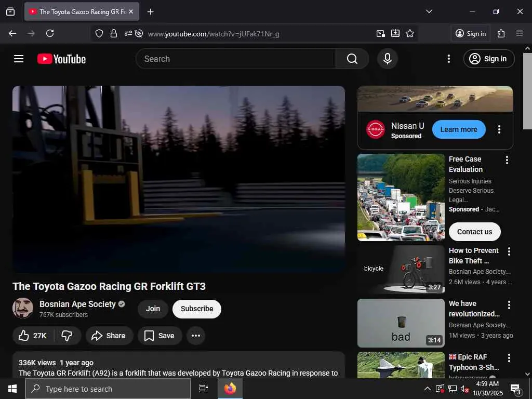Open the 'bad' trash can video thumbnail
Image resolution: width=532 pixels, height=399 pixels.
coord(401,323)
